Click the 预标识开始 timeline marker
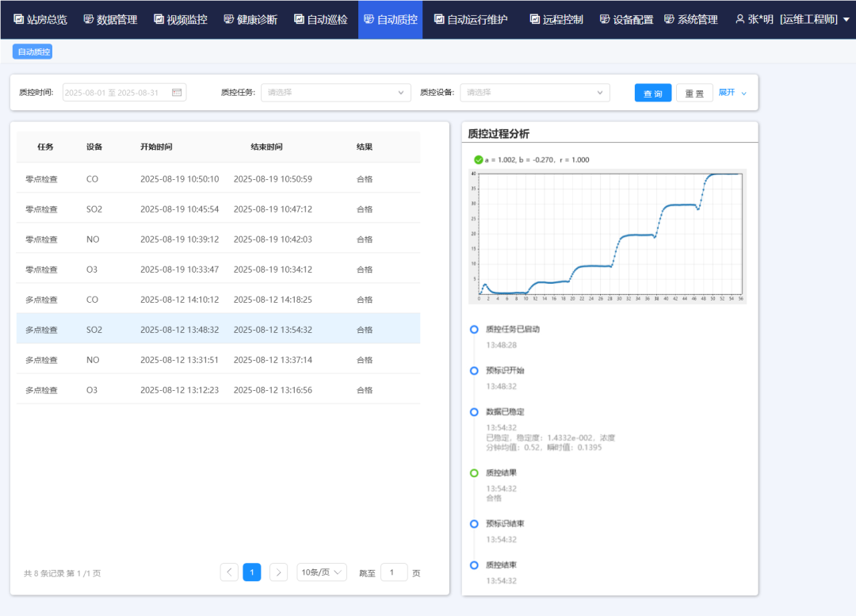This screenshot has height=616, width=856. (474, 371)
